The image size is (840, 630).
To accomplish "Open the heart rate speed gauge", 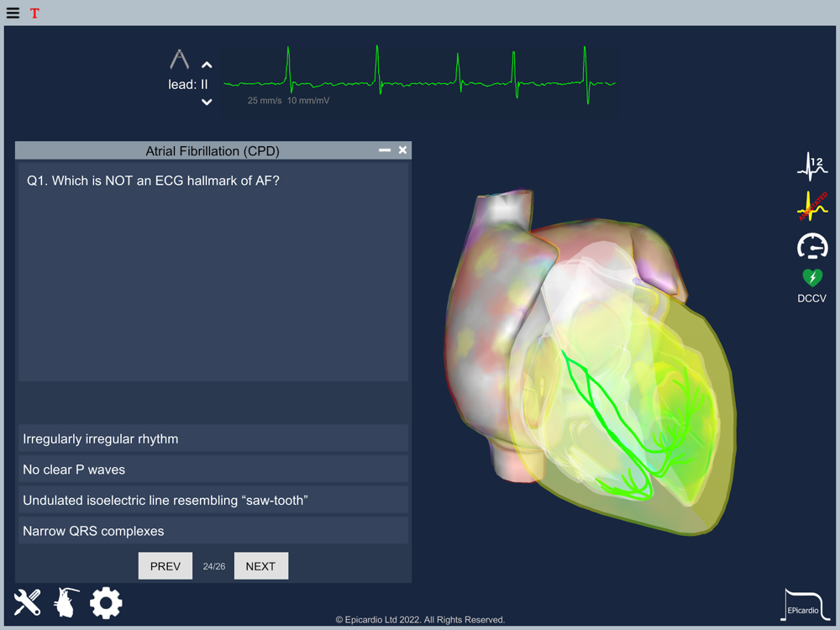I will pos(812,246).
